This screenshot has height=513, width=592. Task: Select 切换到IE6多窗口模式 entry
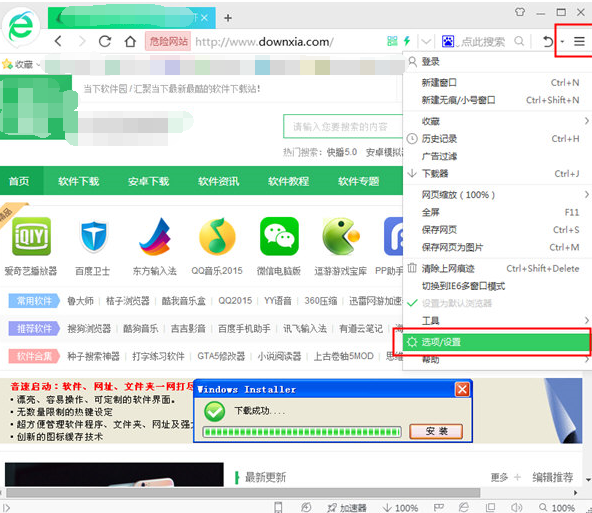(497, 286)
